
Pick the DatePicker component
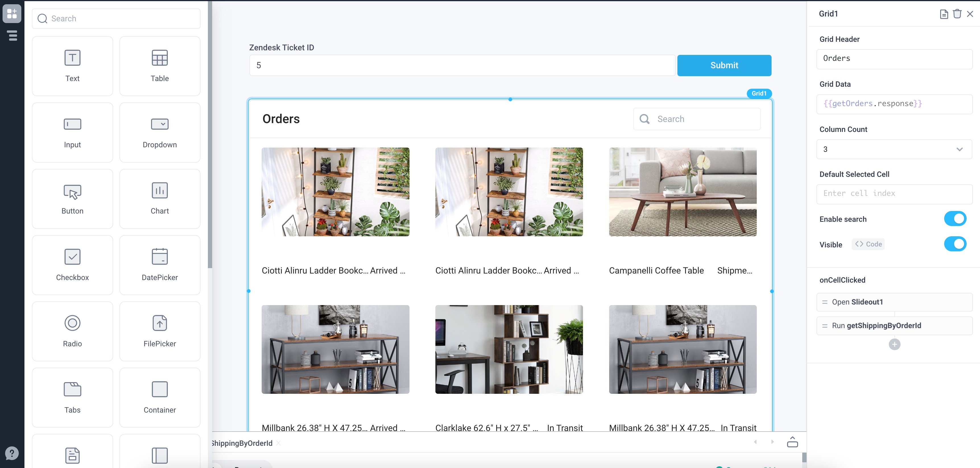click(x=160, y=265)
